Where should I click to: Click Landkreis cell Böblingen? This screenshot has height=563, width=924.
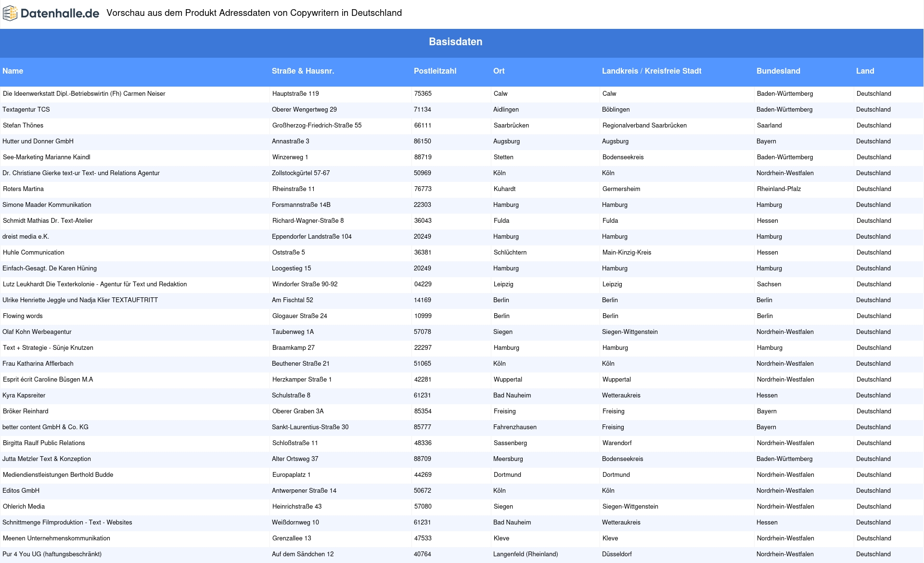(x=616, y=110)
